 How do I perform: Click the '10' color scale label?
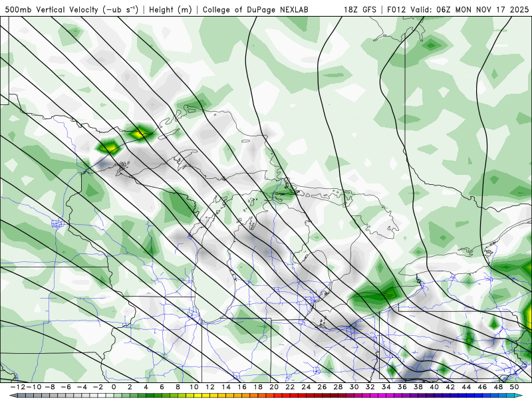tap(194, 387)
